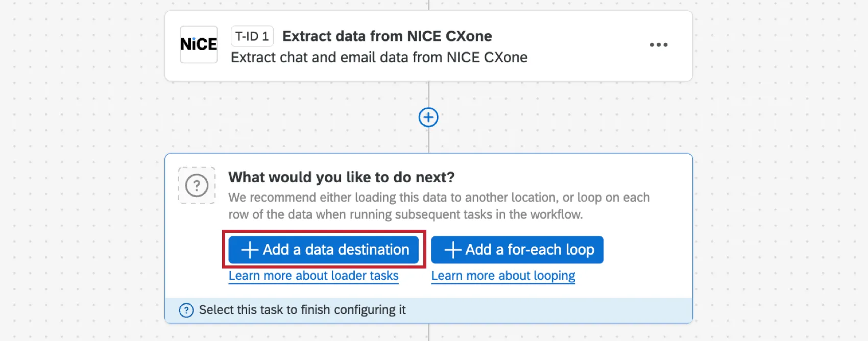Image resolution: width=868 pixels, height=341 pixels.
Task: Click the 'What would you like to do next?' heading
Action: pyautogui.click(x=341, y=177)
